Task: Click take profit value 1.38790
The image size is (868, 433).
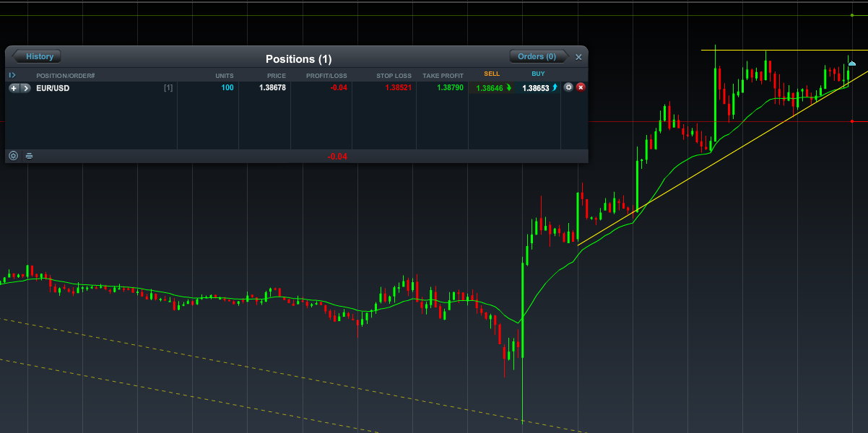Action: 450,87
